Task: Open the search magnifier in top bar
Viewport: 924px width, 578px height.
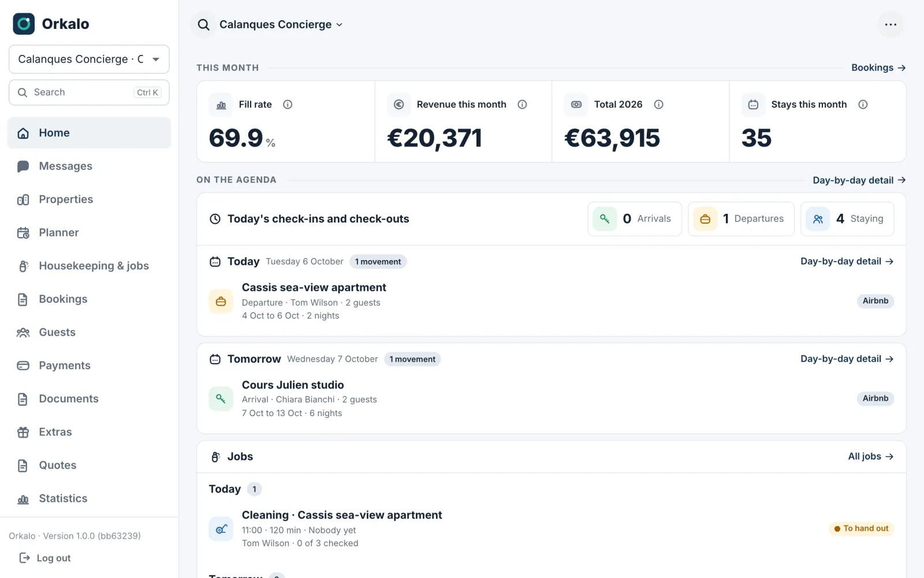Action: click(203, 25)
